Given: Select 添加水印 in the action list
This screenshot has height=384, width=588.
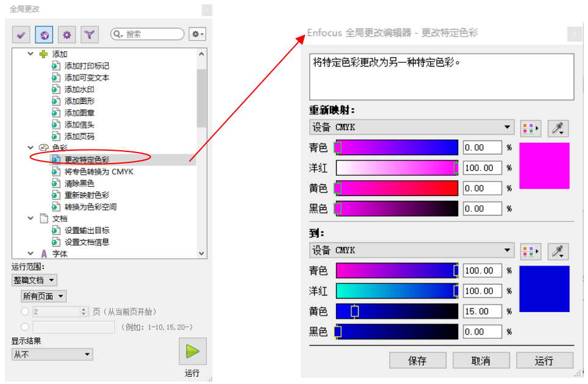Looking at the screenshot, I should (79, 89).
